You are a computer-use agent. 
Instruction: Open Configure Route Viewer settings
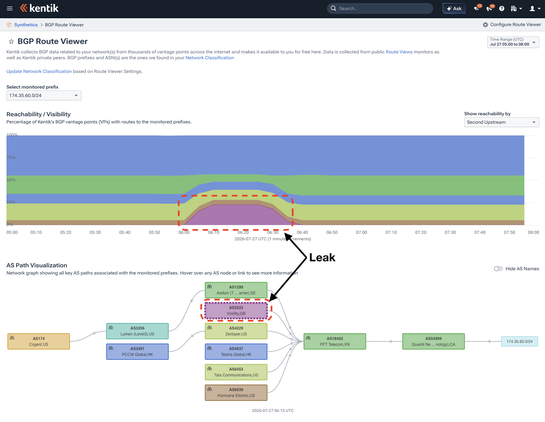tap(512, 25)
